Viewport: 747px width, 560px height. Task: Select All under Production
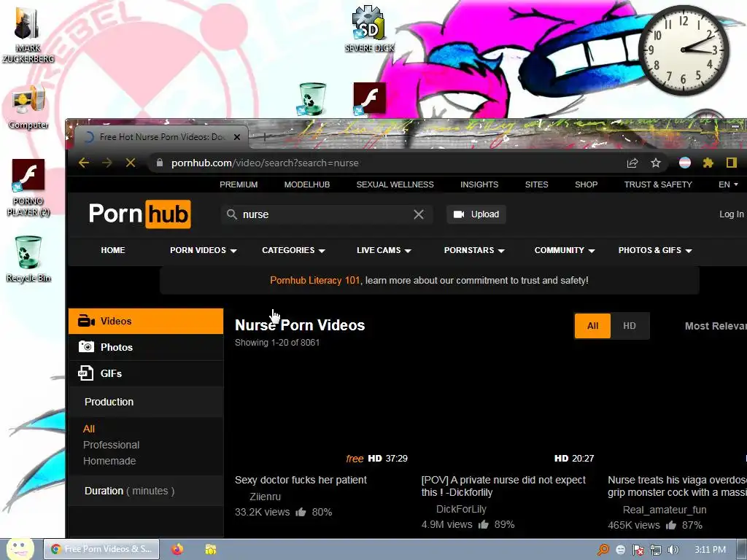click(x=88, y=429)
